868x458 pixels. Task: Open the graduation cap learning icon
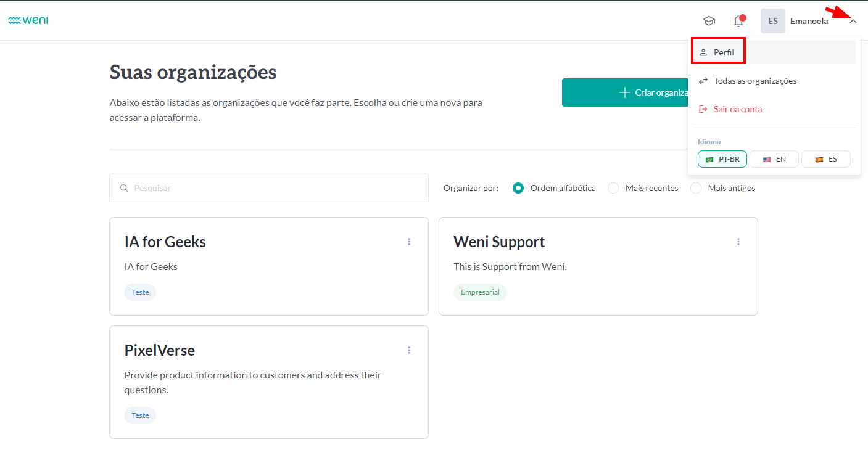tap(709, 21)
